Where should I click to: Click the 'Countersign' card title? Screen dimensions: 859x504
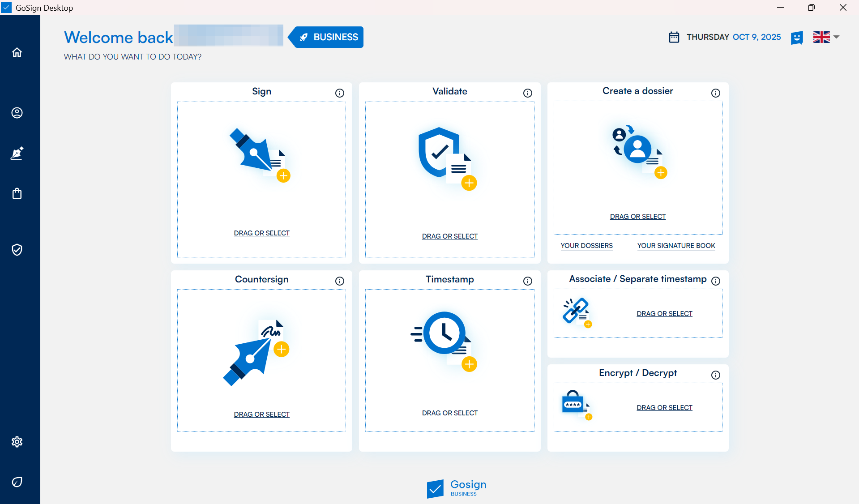262,279
